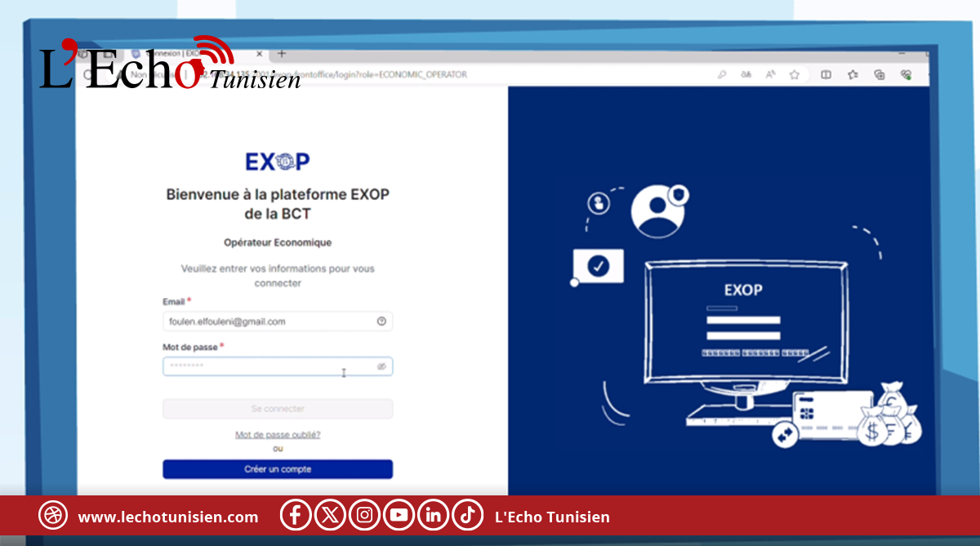Click the Facebook icon in the red banner
The image size is (980, 546).
[296, 516]
